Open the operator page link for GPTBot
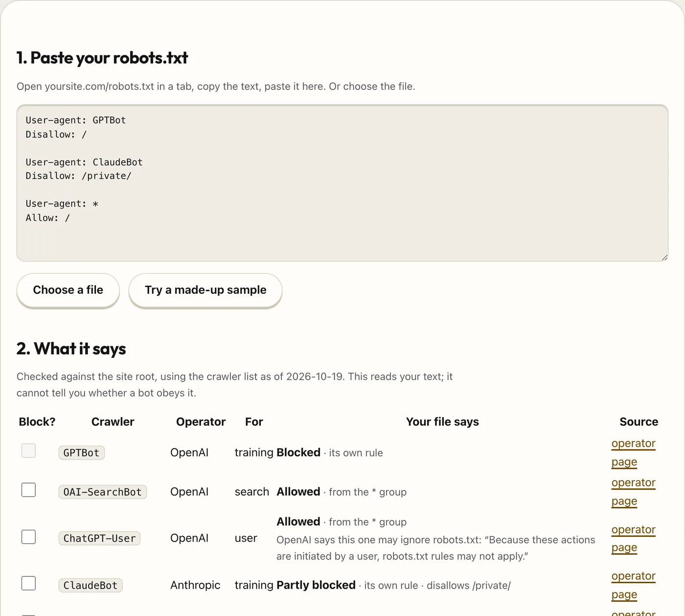 (633, 453)
